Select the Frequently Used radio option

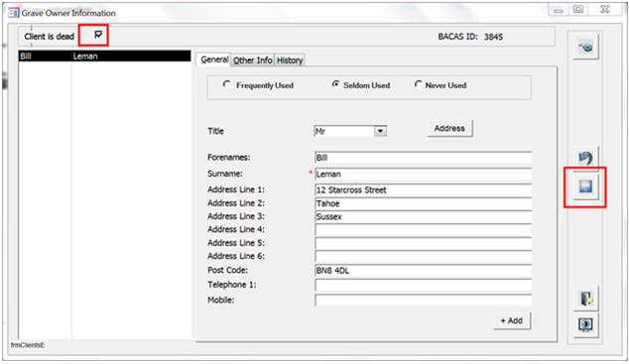pyautogui.click(x=226, y=84)
